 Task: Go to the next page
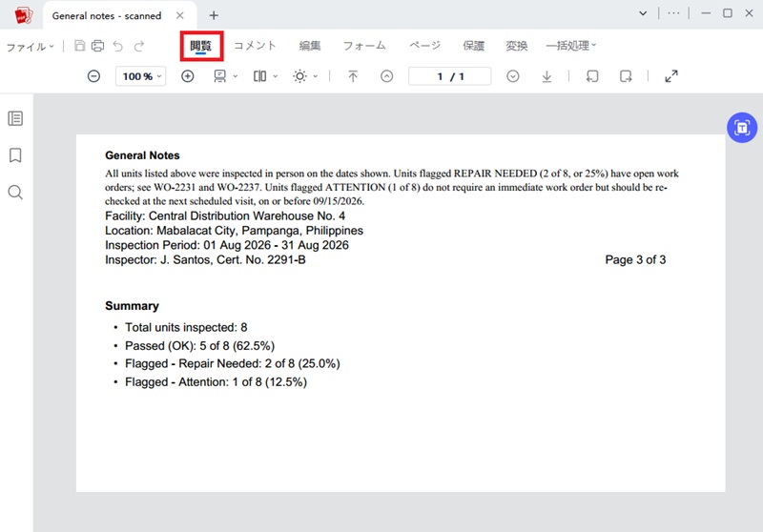tap(513, 76)
